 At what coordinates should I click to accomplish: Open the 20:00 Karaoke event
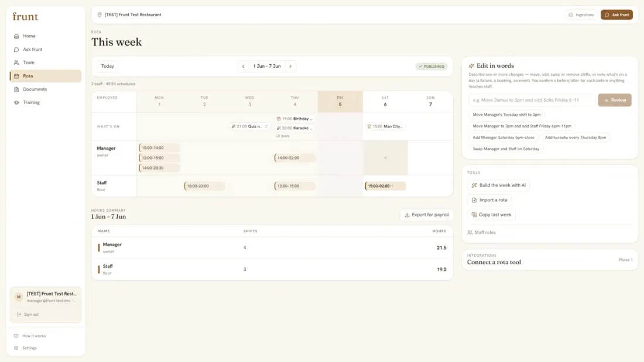coord(295,128)
